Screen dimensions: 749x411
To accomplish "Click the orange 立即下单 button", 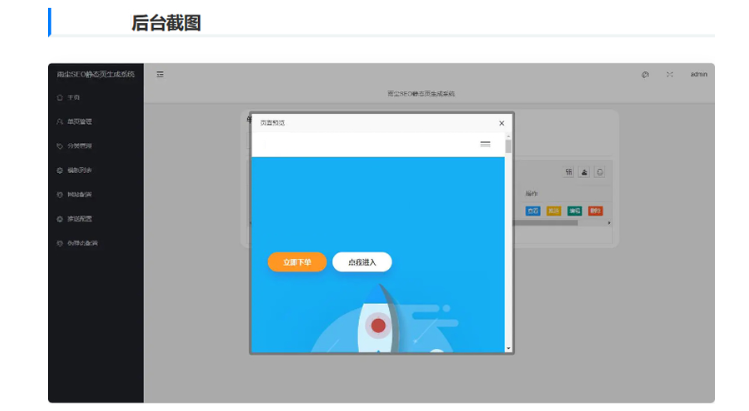I will coord(297,262).
